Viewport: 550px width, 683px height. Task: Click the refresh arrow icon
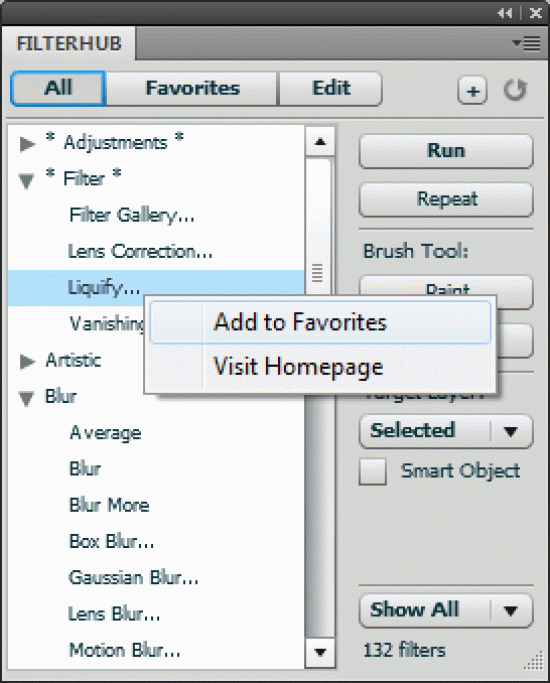[515, 90]
